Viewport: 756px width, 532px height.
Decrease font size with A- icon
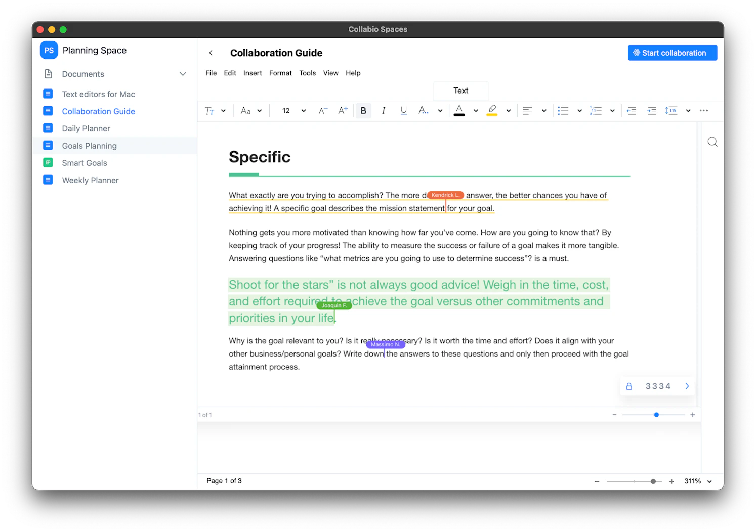coord(323,111)
